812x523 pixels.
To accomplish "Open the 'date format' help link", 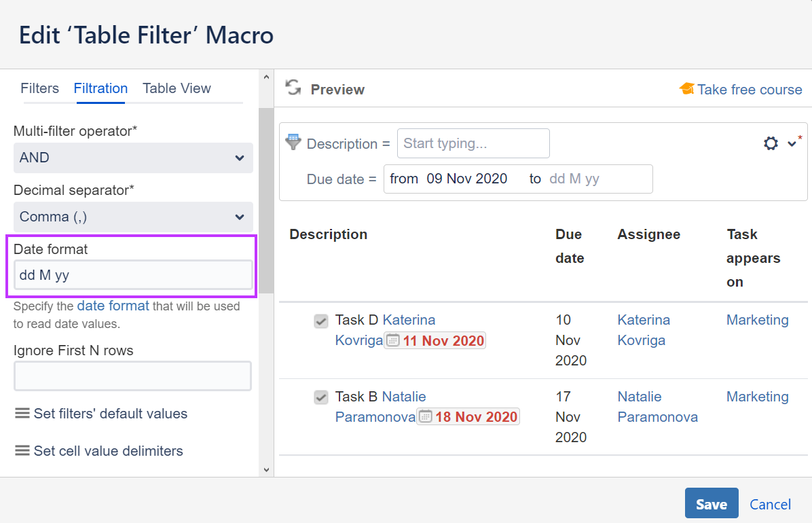I will click(113, 306).
